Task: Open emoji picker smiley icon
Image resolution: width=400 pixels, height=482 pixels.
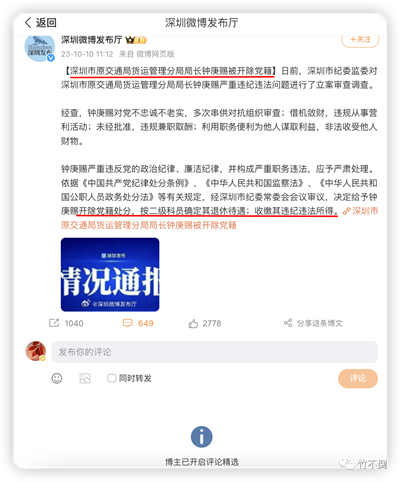Action: pyautogui.click(x=57, y=378)
